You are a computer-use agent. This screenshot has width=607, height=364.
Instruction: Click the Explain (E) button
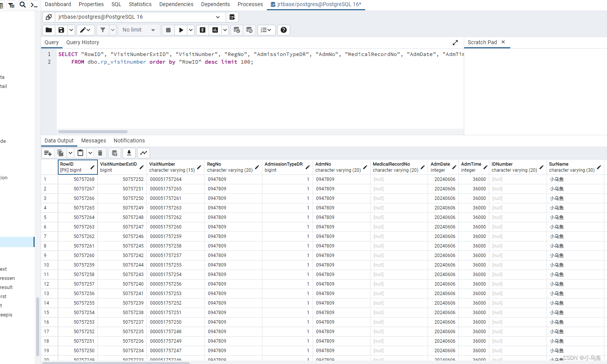203,30
